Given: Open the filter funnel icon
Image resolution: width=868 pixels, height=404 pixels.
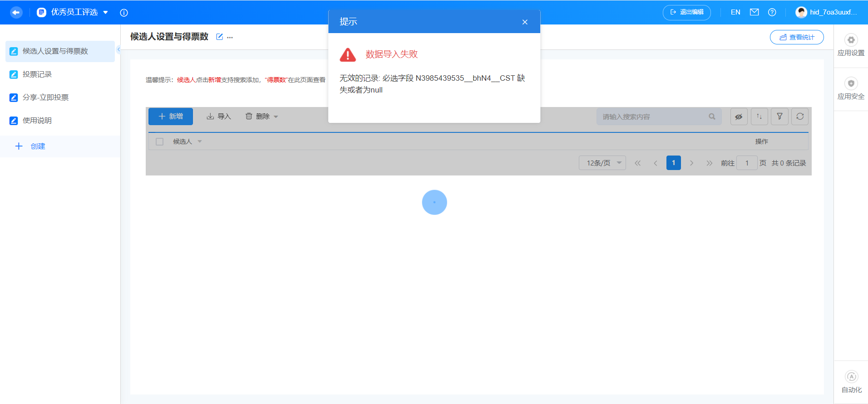Looking at the screenshot, I should (x=779, y=117).
